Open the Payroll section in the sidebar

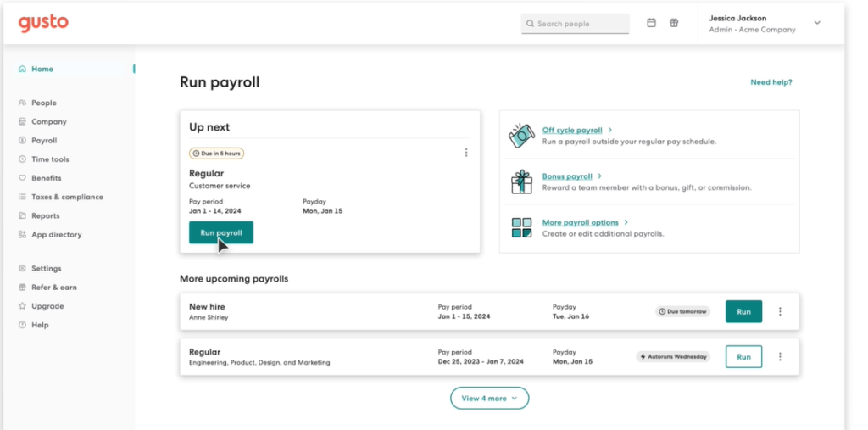coord(44,141)
